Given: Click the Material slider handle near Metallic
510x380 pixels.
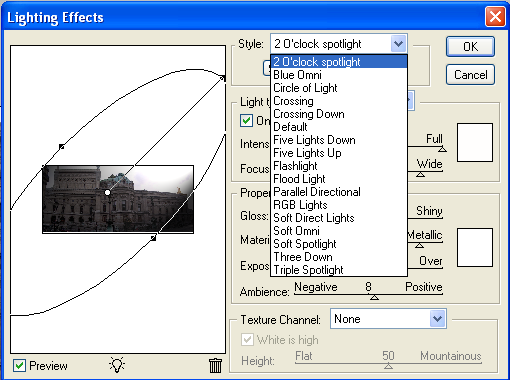Looking at the screenshot, I should (x=419, y=245).
